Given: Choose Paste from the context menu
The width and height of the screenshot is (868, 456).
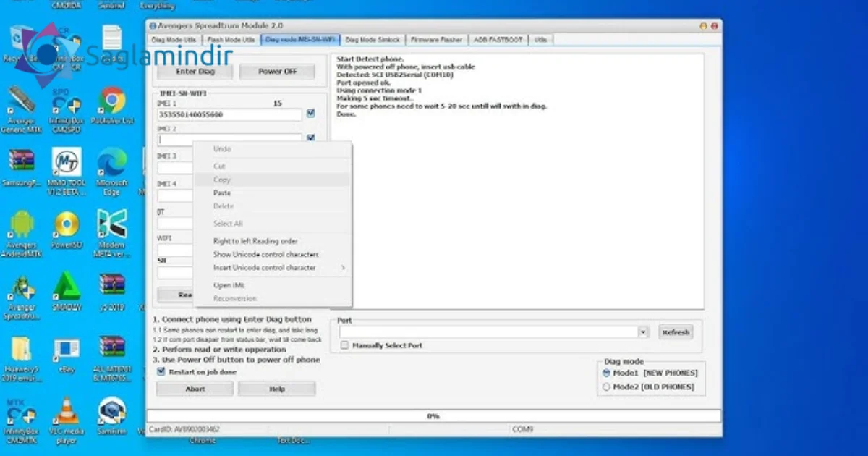Looking at the screenshot, I should pos(273,193).
